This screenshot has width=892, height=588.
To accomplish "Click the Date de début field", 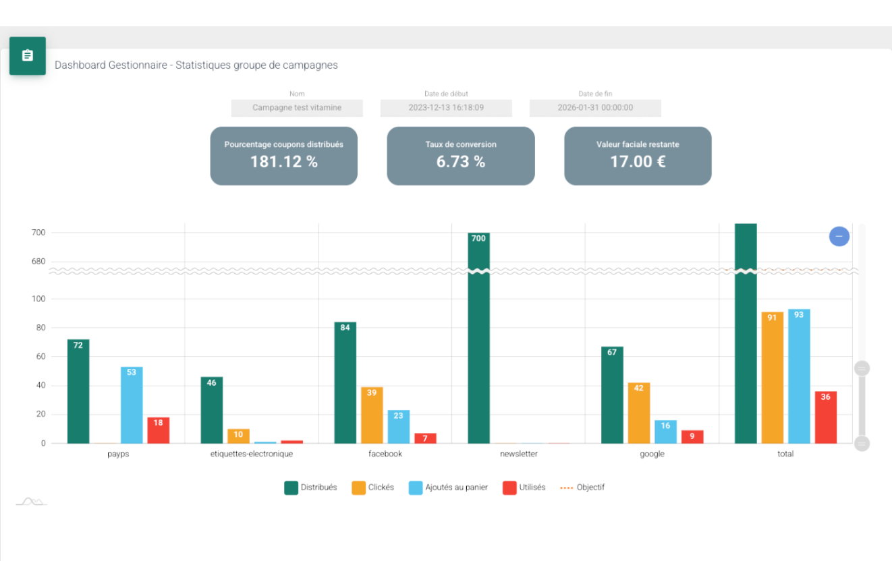I will (x=446, y=108).
